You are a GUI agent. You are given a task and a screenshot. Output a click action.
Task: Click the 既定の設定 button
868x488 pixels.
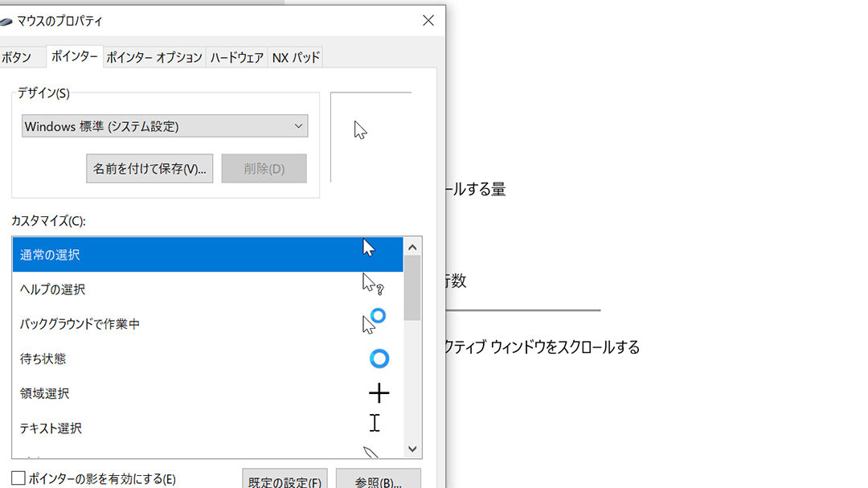click(x=285, y=479)
